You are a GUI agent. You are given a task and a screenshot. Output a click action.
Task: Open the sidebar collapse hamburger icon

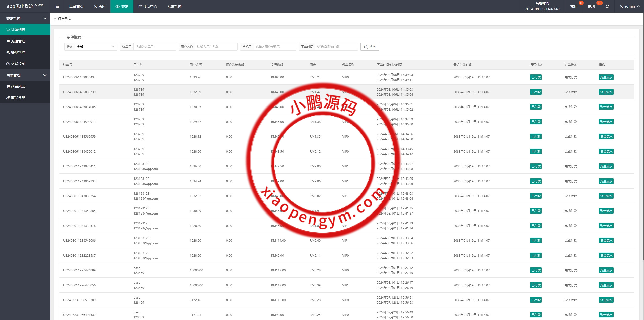[57, 6]
